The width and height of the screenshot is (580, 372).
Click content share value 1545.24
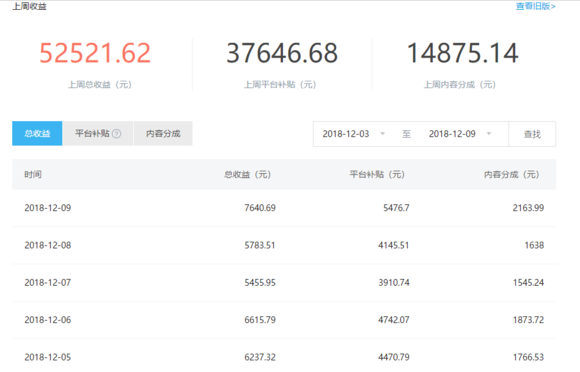click(528, 283)
